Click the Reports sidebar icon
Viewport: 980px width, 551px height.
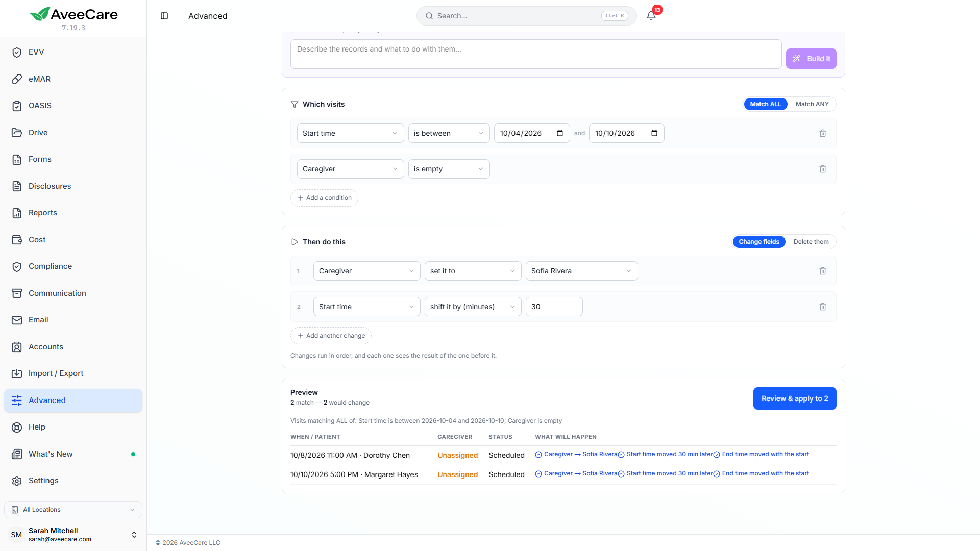[17, 213]
